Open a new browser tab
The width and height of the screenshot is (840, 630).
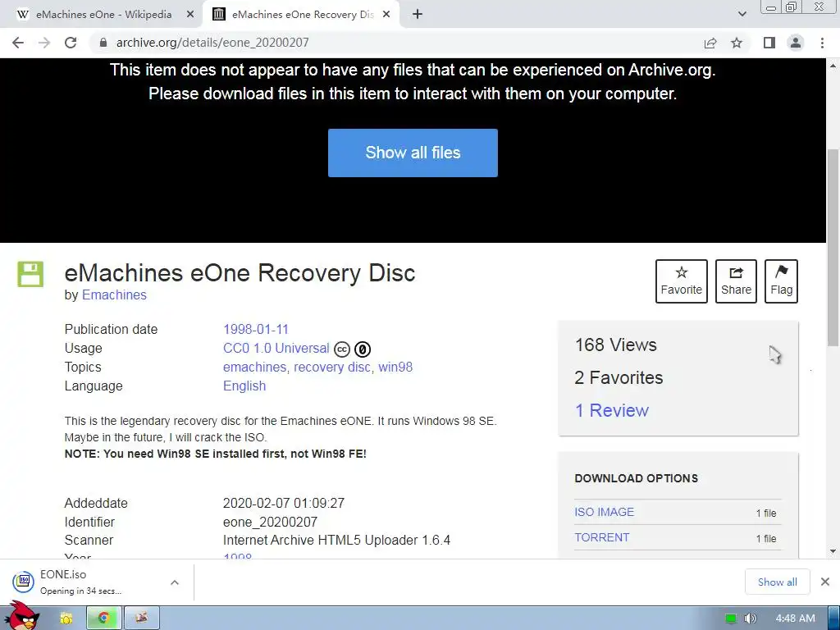(418, 15)
